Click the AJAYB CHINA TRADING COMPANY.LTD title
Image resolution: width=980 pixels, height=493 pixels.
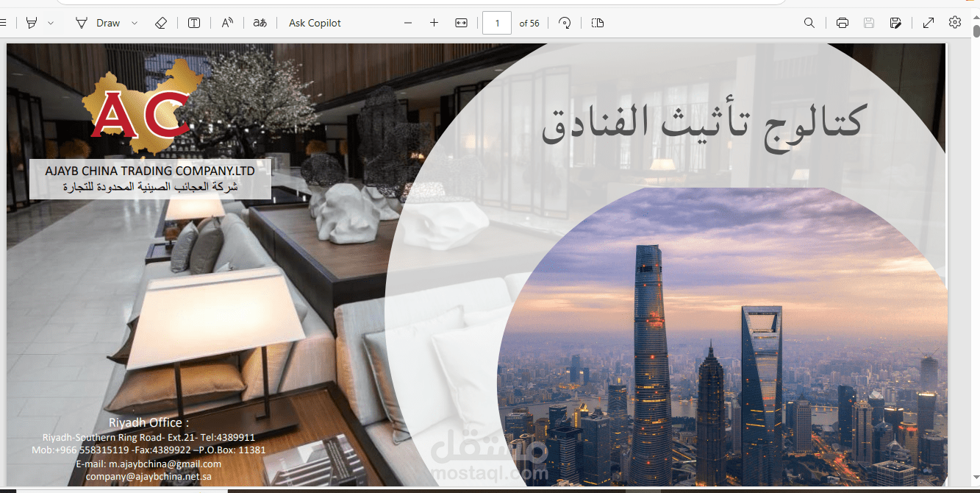[150, 171]
